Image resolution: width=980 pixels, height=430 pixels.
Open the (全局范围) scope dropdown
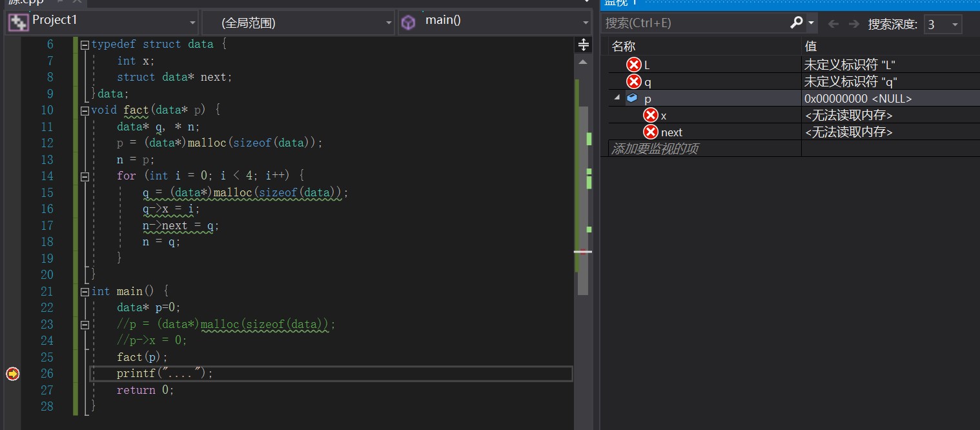coord(389,23)
